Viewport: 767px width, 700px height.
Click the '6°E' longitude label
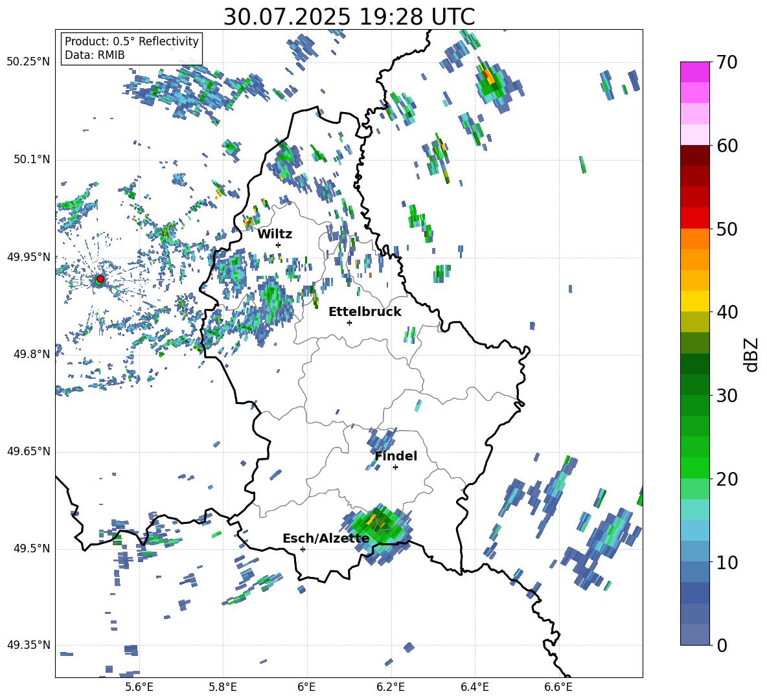[x=306, y=687]
